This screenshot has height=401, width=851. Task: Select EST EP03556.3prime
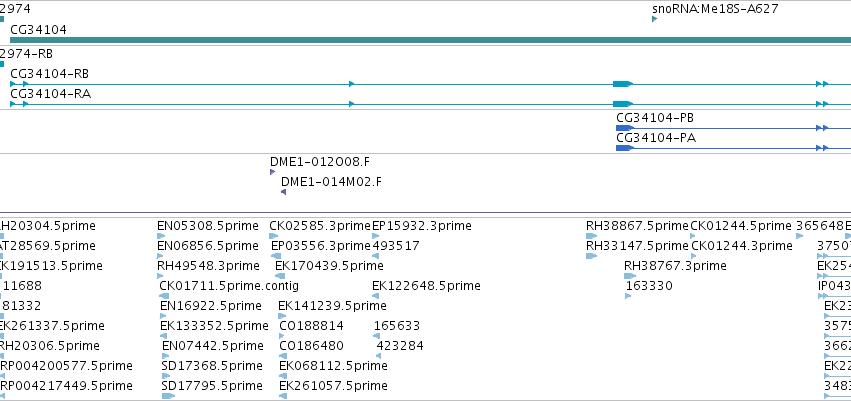pos(321,246)
